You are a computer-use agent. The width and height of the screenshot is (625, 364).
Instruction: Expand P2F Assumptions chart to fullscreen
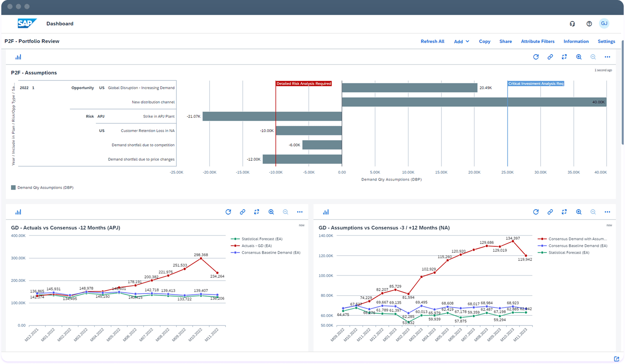tap(564, 57)
